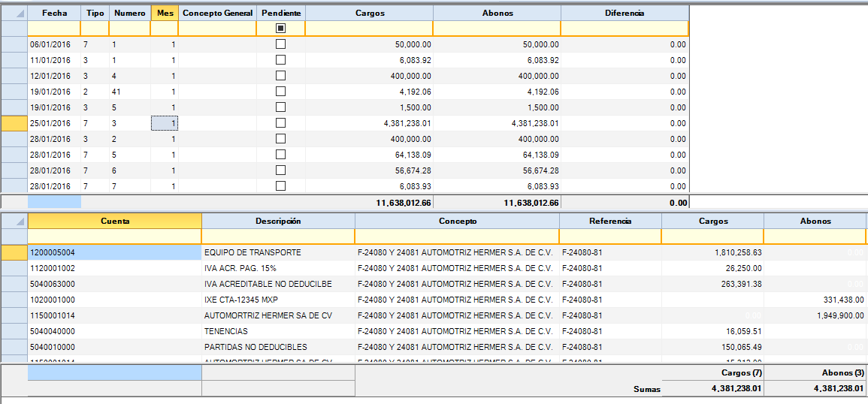
Task: Select the PARTIDAS NO DEDUCIBLES row
Action: tap(256, 347)
